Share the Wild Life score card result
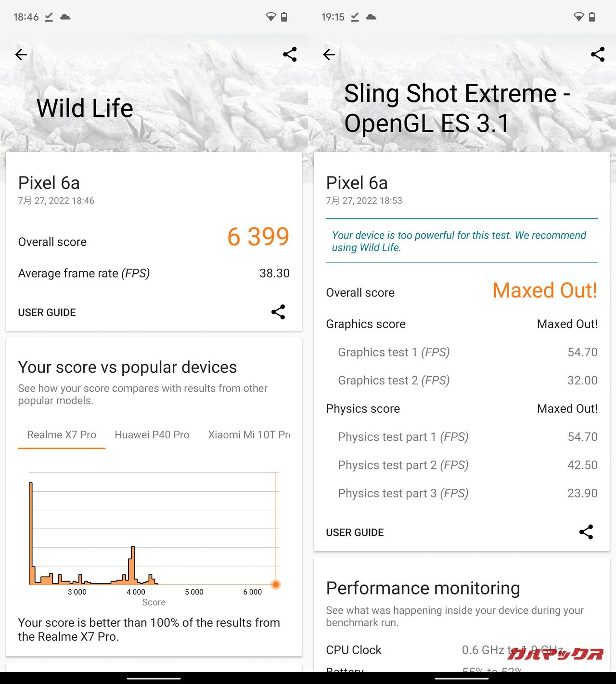 click(278, 312)
